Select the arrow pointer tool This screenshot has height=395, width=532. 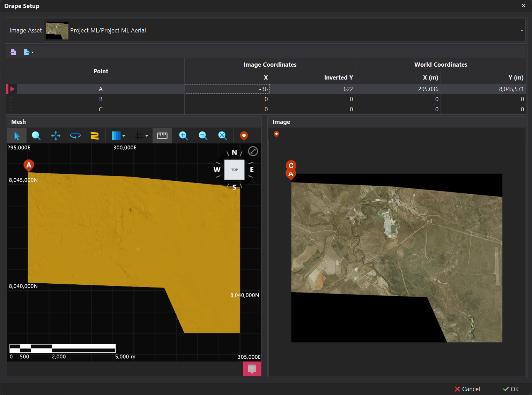pyautogui.click(x=17, y=135)
